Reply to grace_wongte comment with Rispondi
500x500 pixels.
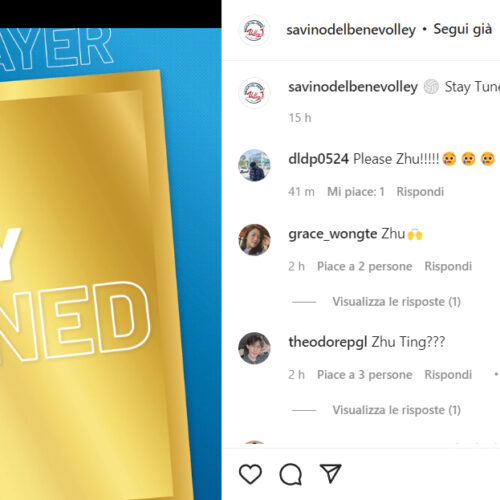point(448,266)
